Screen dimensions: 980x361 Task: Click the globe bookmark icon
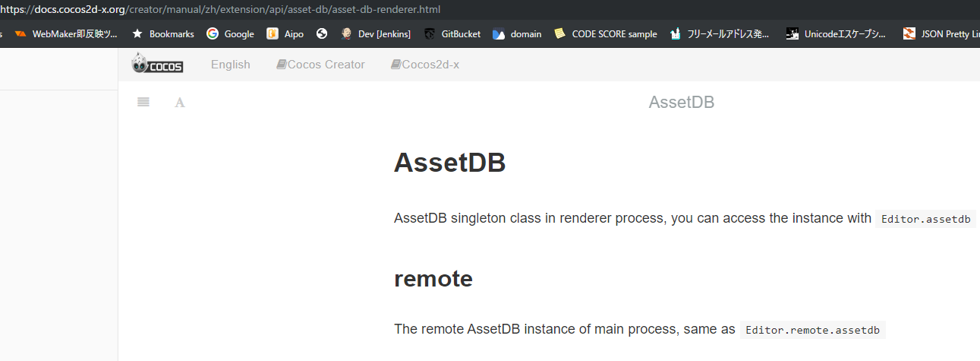click(x=322, y=33)
